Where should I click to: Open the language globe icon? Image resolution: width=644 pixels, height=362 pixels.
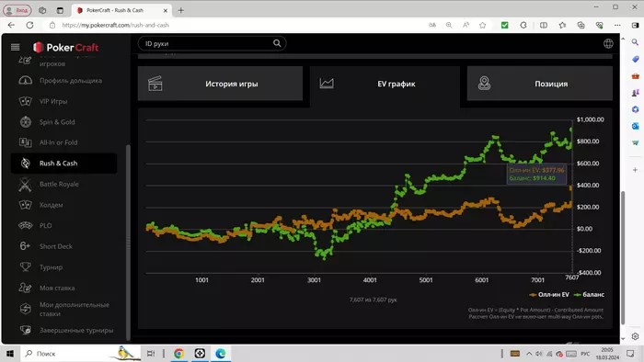(x=608, y=43)
